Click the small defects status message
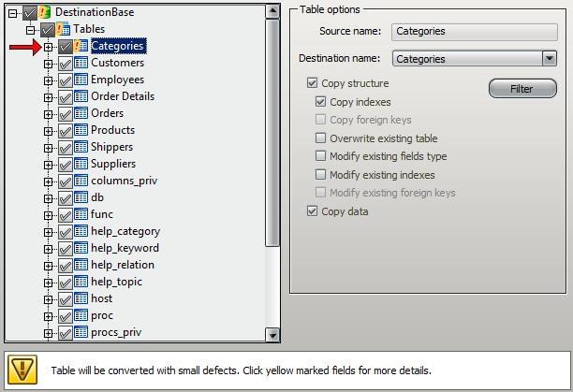Screen dimensions: 573x392 pyautogui.click(x=242, y=370)
